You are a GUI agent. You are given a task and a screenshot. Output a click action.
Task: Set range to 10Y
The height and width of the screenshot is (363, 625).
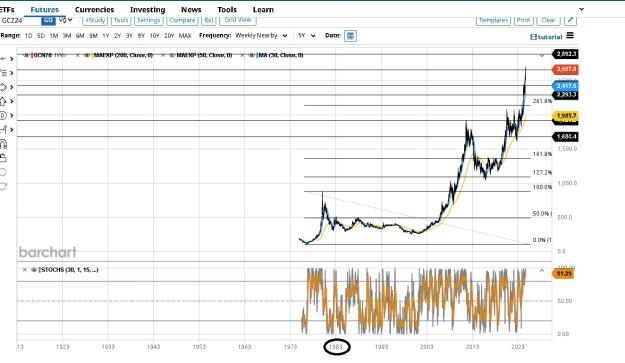point(154,36)
